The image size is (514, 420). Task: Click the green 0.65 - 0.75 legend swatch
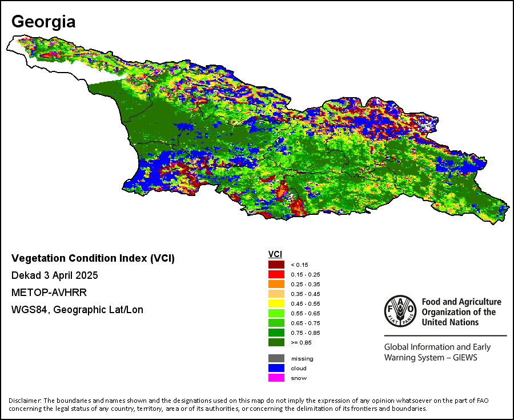pos(276,323)
